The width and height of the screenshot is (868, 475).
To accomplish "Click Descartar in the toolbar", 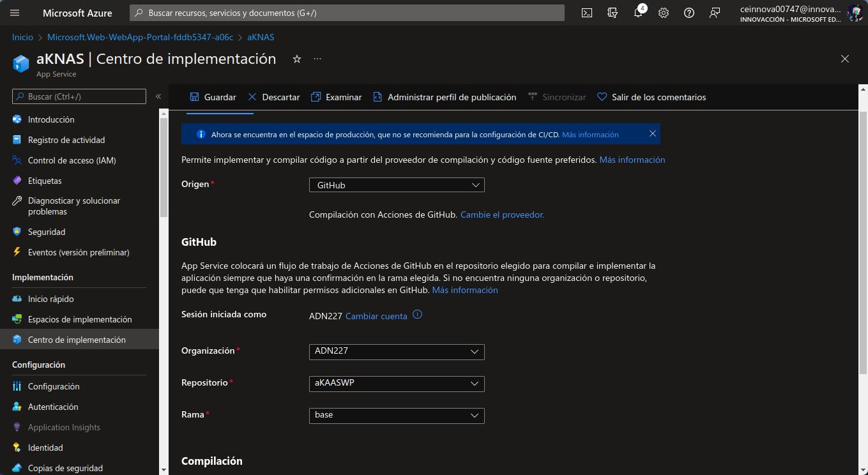I will [273, 97].
